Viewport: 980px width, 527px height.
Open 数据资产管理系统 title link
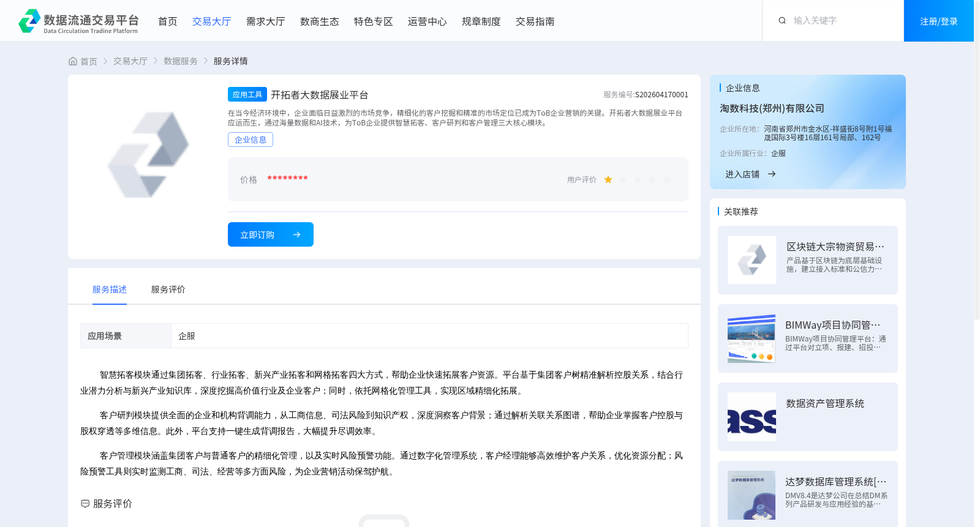pos(825,403)
